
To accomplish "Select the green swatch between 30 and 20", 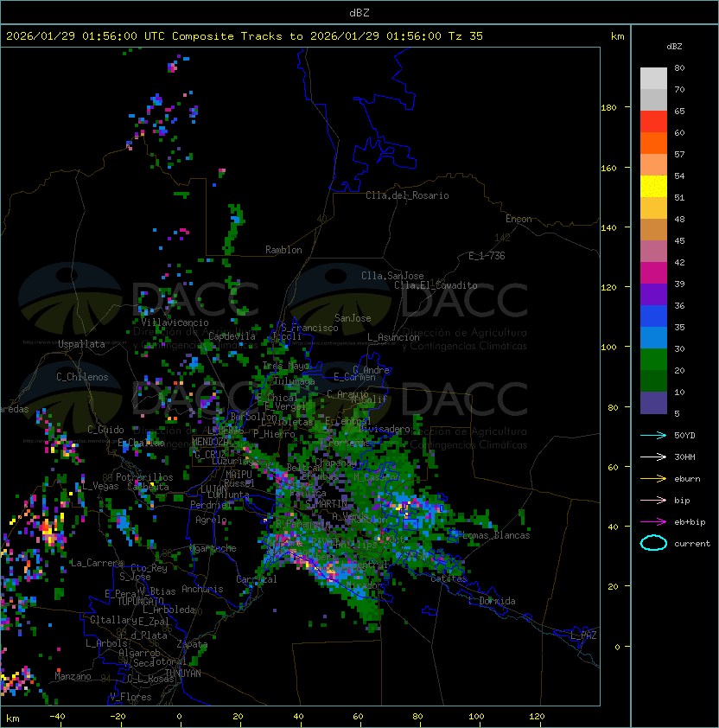I will [x=653, y=360].
